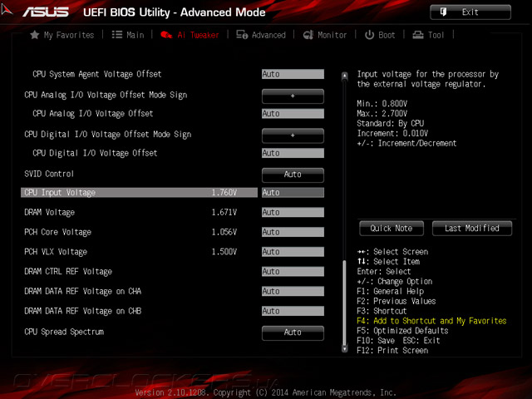Image resolution: width=532 pixels, height=399 pixels.
Task: Click DRAM DATA REF Voltage on CHA field
Action: (x=293, y=291)
